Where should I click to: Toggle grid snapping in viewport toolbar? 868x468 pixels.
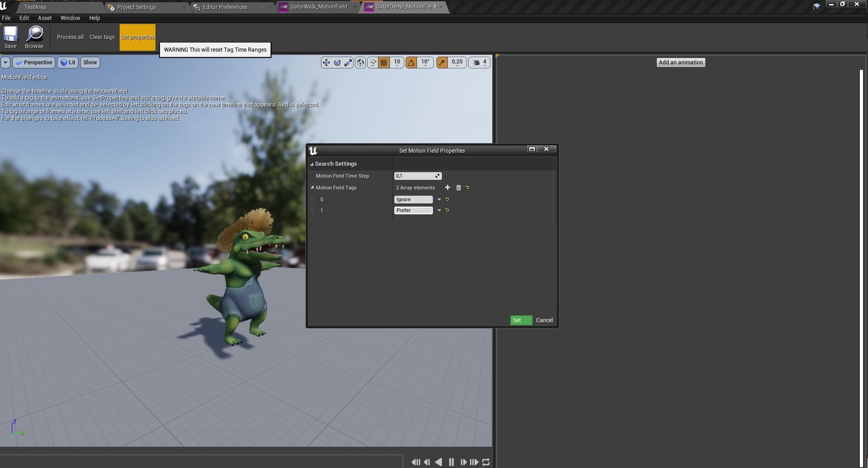coord(384,63)
